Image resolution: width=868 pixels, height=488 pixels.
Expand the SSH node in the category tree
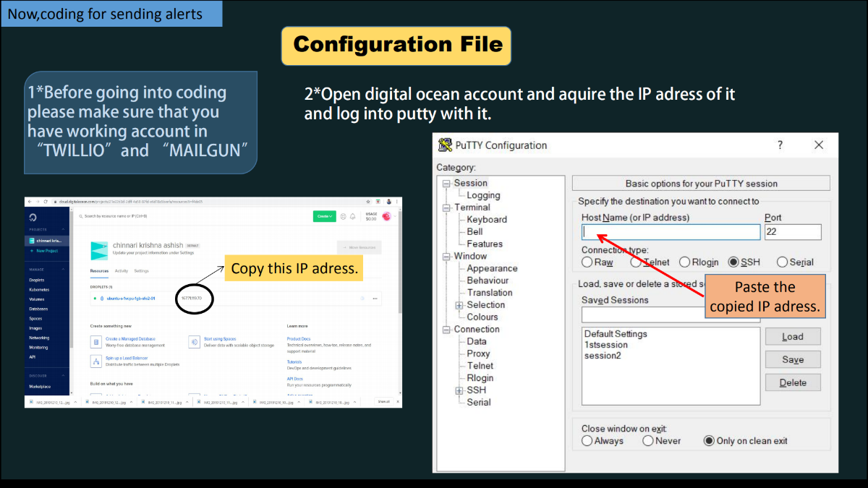coord(459,390)
